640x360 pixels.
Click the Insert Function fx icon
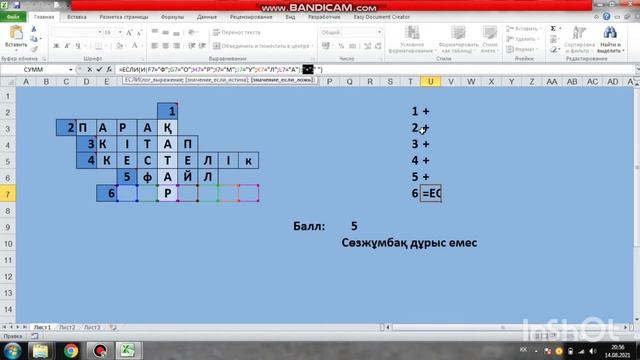pyautogui.click(x=109, y=70)
